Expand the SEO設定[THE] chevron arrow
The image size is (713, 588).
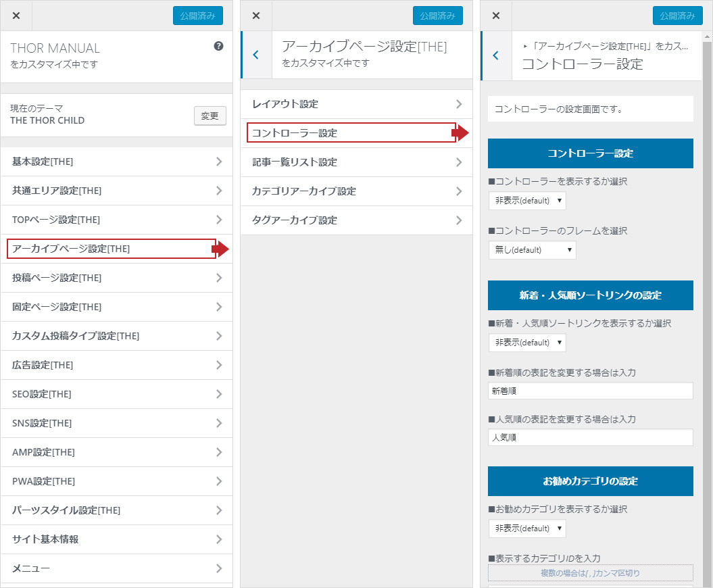coord(218,394)
